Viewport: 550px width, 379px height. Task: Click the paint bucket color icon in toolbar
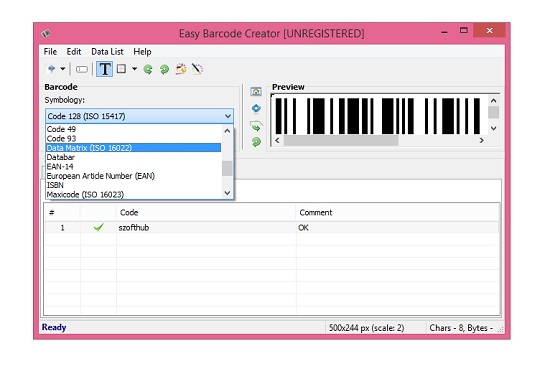(181, 69)
